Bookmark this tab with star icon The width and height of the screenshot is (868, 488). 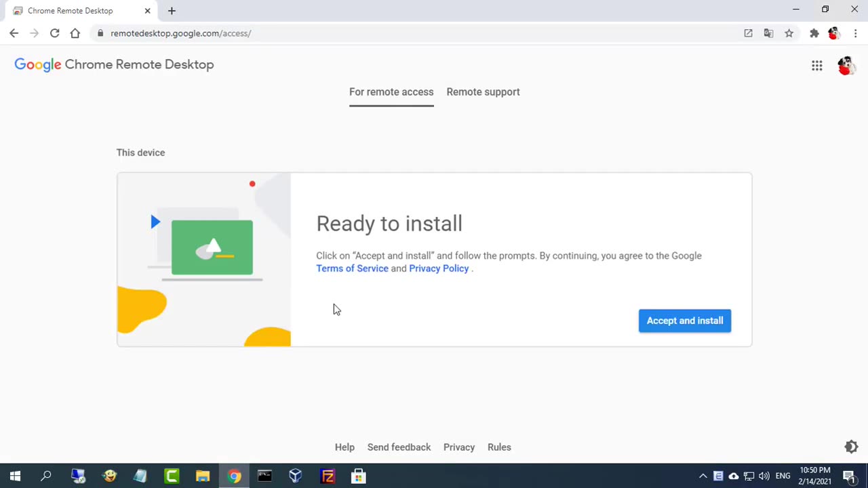[789, 33]
